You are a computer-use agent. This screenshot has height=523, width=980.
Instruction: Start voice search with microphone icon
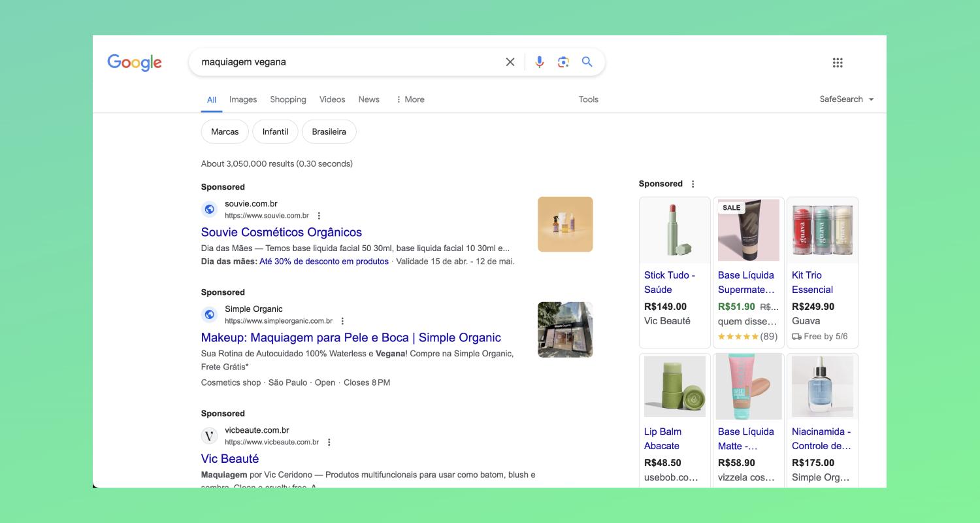(539, 62)
